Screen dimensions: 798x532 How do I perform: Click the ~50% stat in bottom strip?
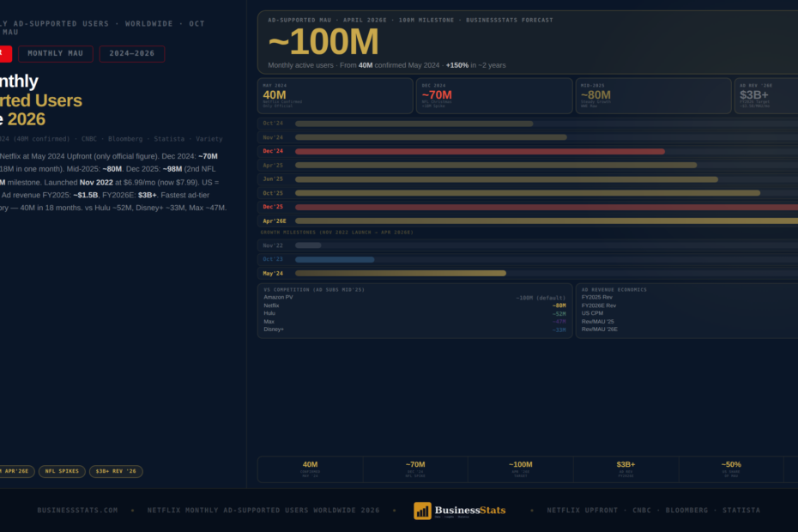(731, 464)
